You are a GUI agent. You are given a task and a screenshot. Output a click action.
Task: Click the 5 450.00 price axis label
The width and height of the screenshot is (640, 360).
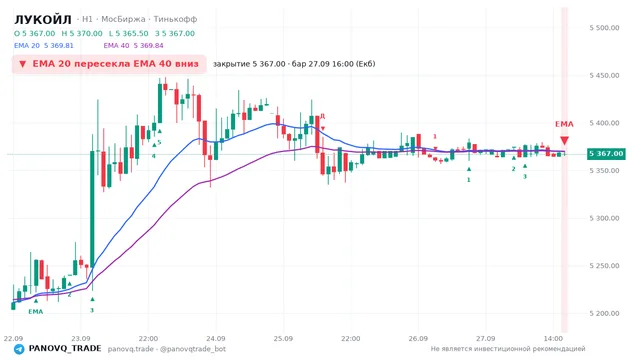[x=604, y=76]
